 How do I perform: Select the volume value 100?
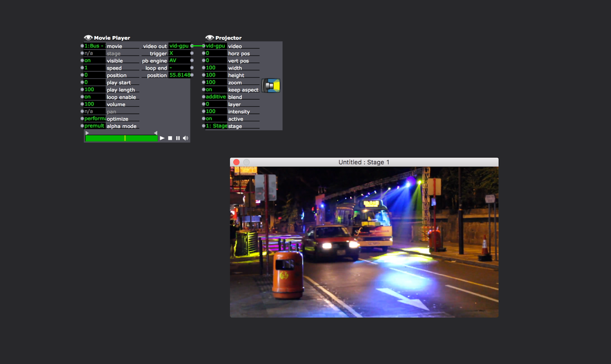95,104
